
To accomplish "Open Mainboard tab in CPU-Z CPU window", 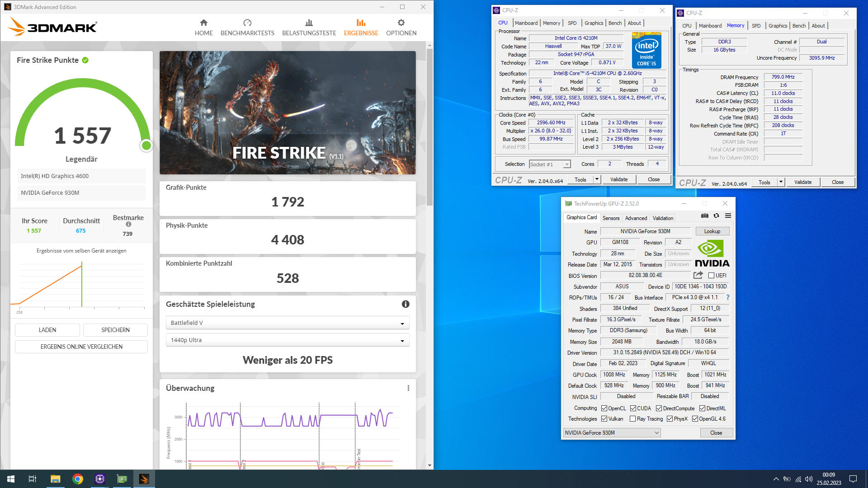I will (526, 23).
